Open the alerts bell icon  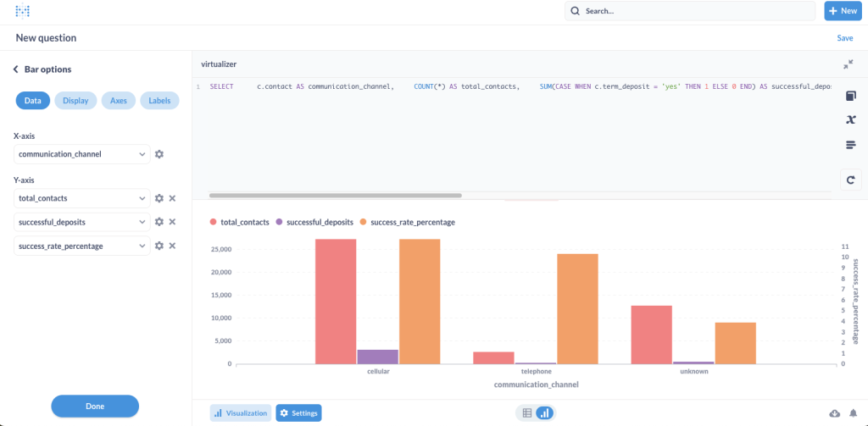point(854,412)
